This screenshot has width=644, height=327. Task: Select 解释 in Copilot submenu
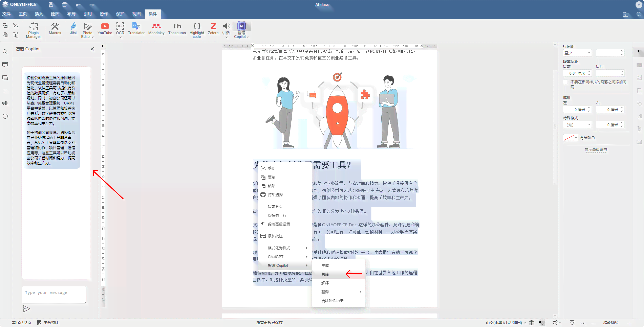[338, 283]
